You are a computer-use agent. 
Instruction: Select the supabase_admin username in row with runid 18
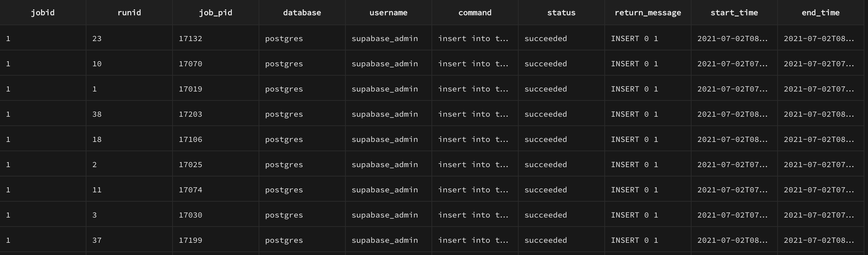[385, 139]
